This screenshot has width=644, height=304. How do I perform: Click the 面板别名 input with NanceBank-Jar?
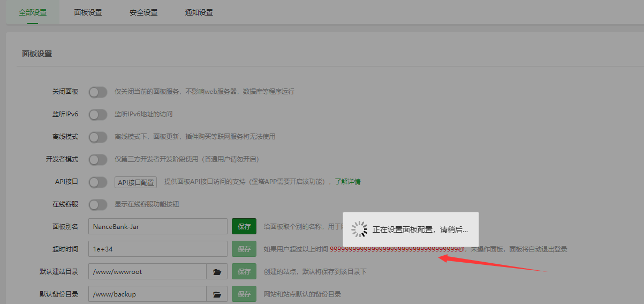click(x=158, y=226)
